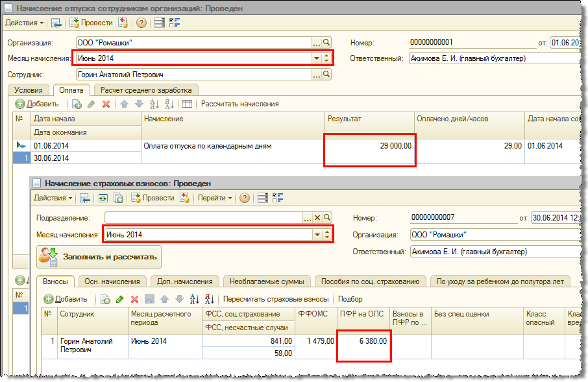
Task: Click Провести in vacation accrual window toolbar
Action: pyautogui.click(x=91, y=23)
